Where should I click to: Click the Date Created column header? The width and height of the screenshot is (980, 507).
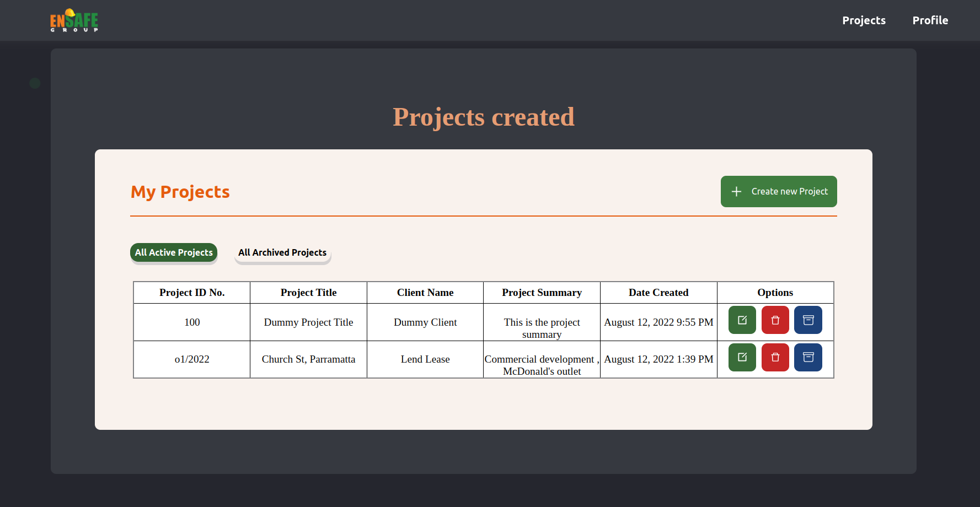pyautogui.click(x=658, y=293)
